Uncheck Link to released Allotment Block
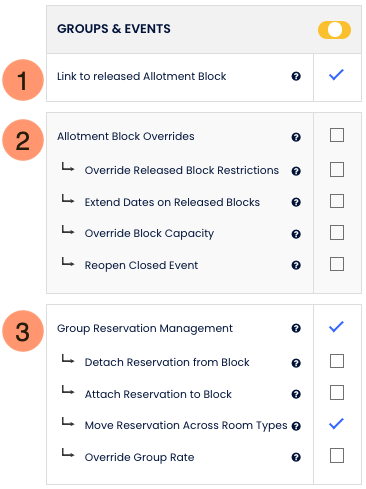 coord(336,75)
